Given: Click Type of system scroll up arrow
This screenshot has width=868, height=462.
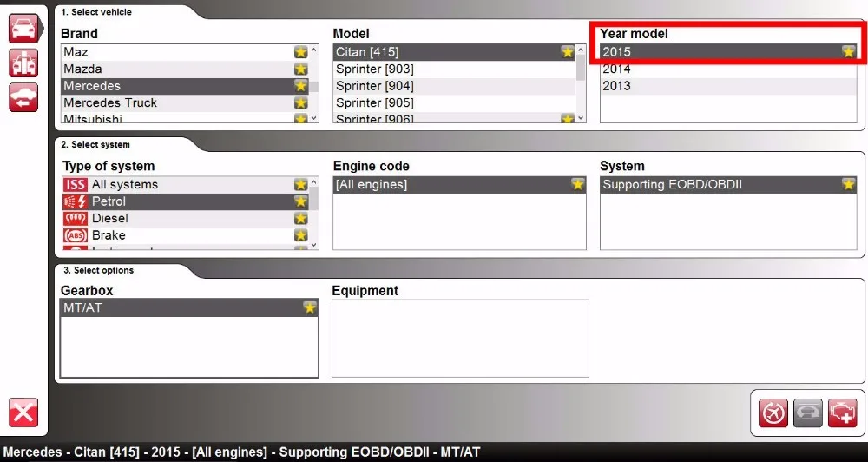Looking at the screenshot, I should (x=314, y=182).
